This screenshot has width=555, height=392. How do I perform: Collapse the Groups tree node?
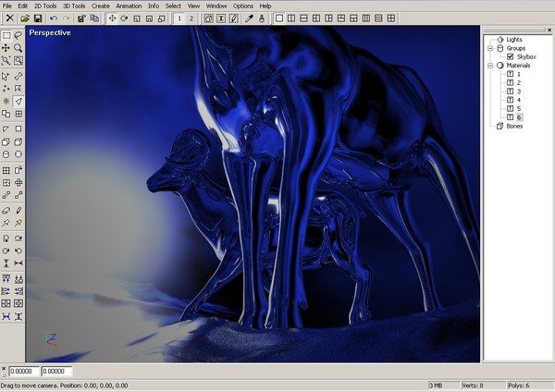(490, 48)
